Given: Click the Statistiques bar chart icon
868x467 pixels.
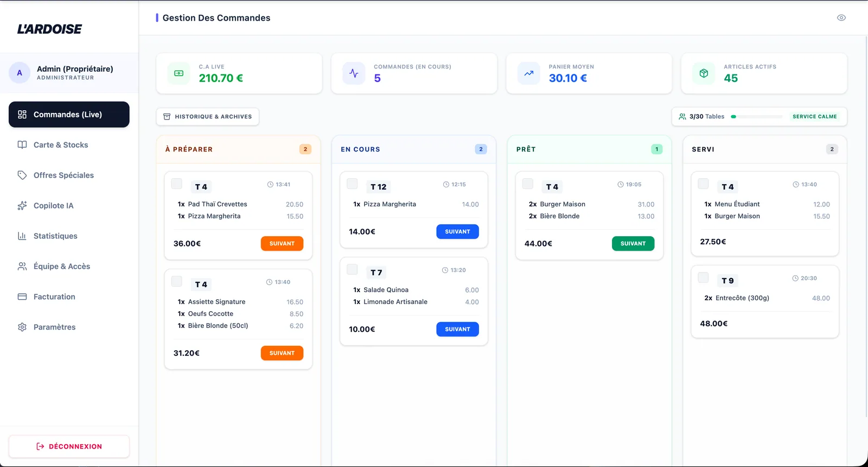Looking at the screenshot, I should pos(22,236).
